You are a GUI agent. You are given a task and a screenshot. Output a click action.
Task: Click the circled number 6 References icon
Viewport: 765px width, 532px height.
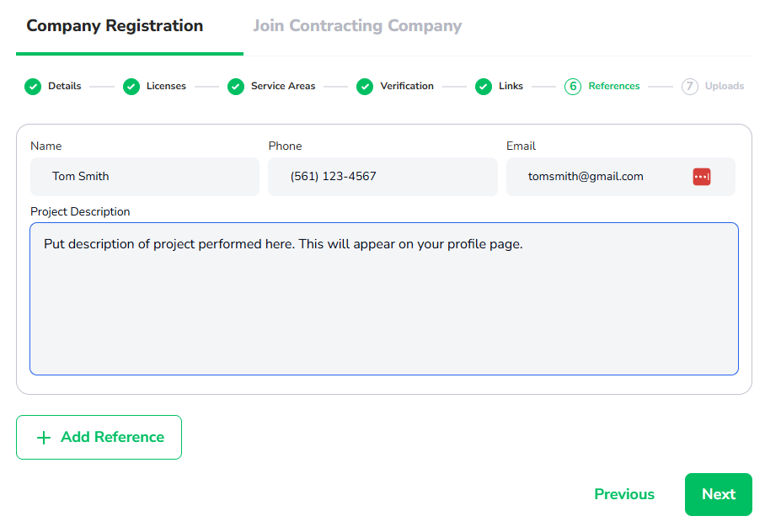tap(573, 87)
